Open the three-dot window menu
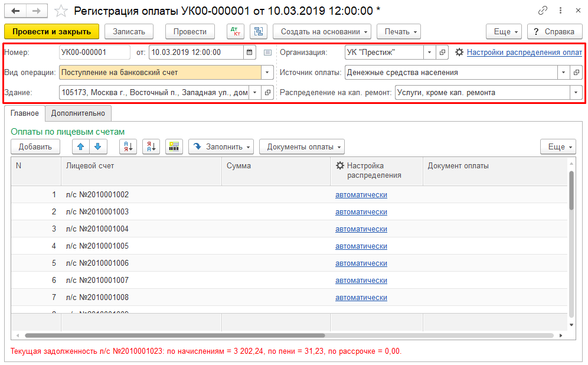Screen dimensions: 588x365 (561, 11)
